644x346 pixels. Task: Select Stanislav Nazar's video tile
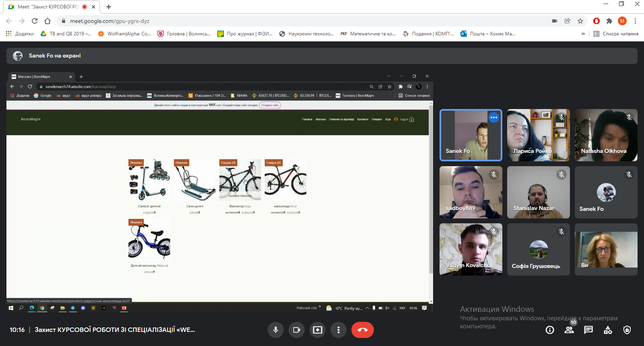point(538,192)
